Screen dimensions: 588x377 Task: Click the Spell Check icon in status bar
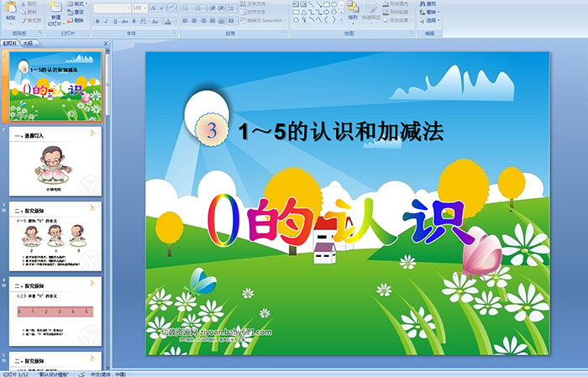(x=82, y=374)
